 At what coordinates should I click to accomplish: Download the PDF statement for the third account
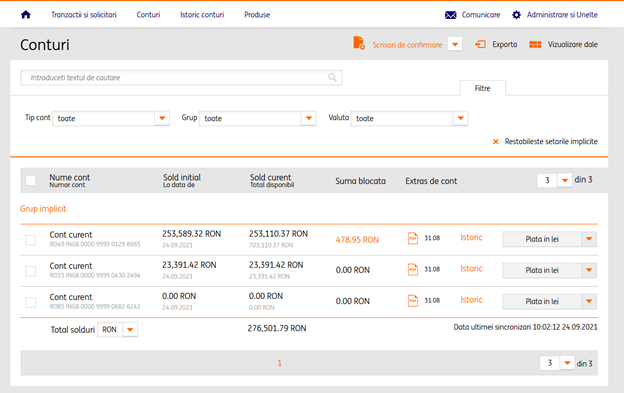click(x=413, y=301)
